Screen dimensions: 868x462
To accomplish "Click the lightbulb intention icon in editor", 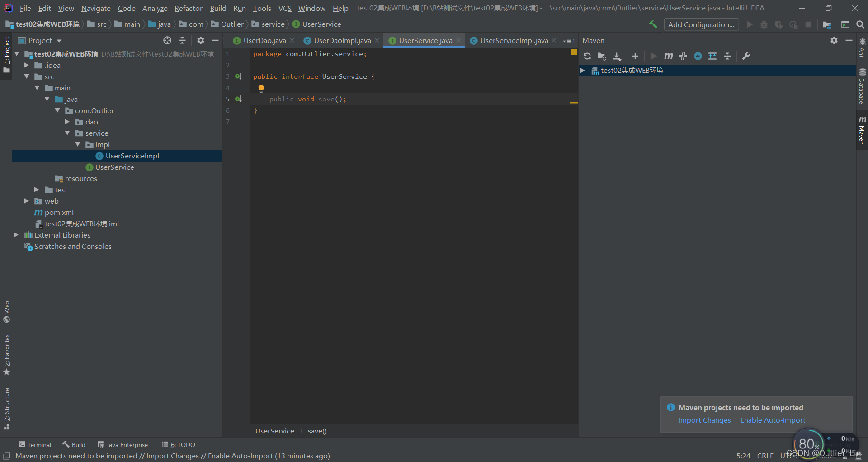I will point(261,88).
